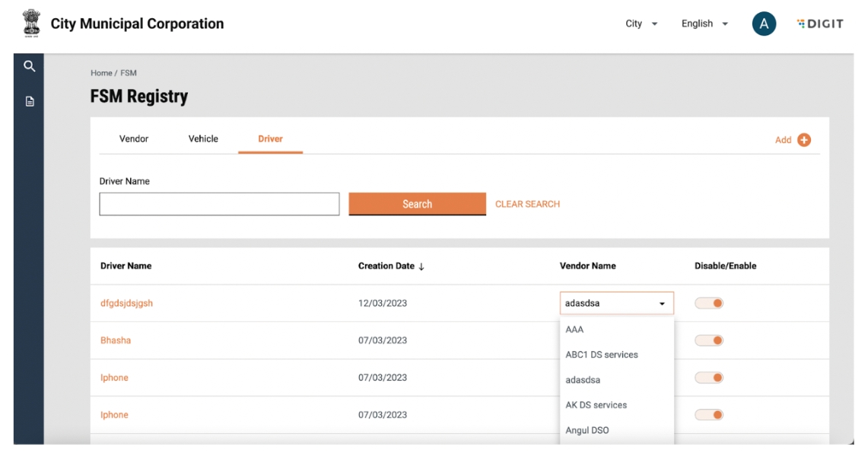Screen dimensions: 868x453
Task: Click the DIGIT logo
Action: click(819, 24)
